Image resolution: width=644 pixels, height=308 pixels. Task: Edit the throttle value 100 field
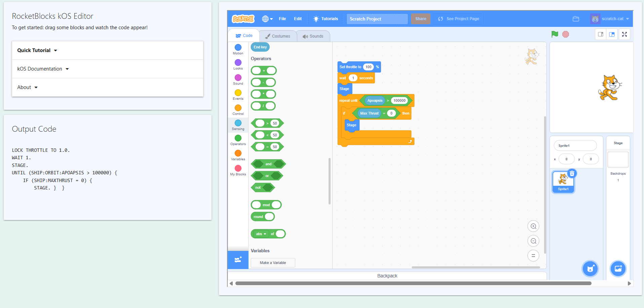pyautogui.click(x=369, y=67)
